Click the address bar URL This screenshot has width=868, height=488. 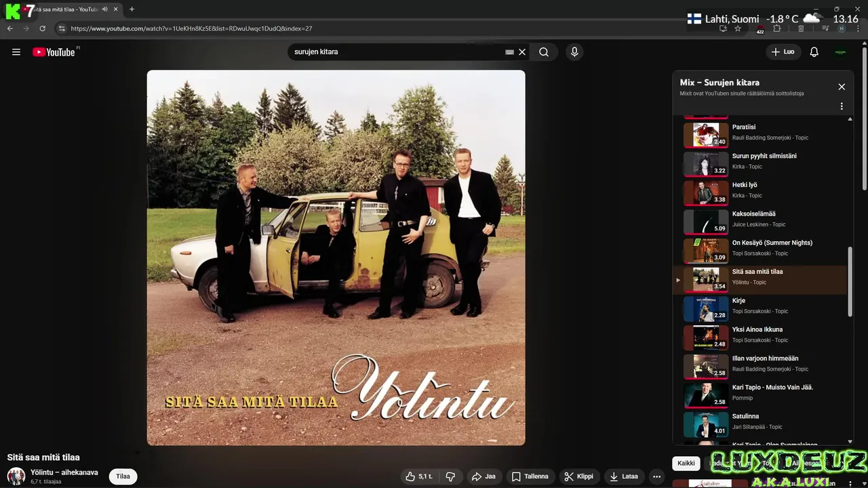click(x=191, y=28)
